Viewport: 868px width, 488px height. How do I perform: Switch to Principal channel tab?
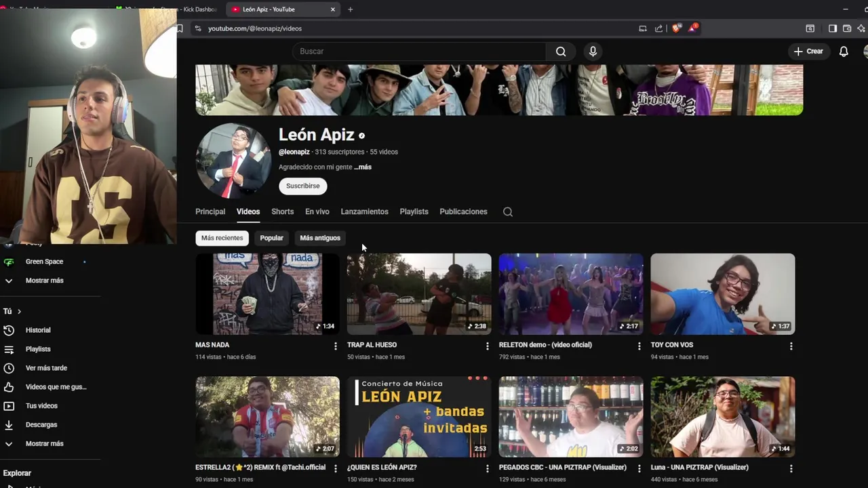click(x=210, y=211)
